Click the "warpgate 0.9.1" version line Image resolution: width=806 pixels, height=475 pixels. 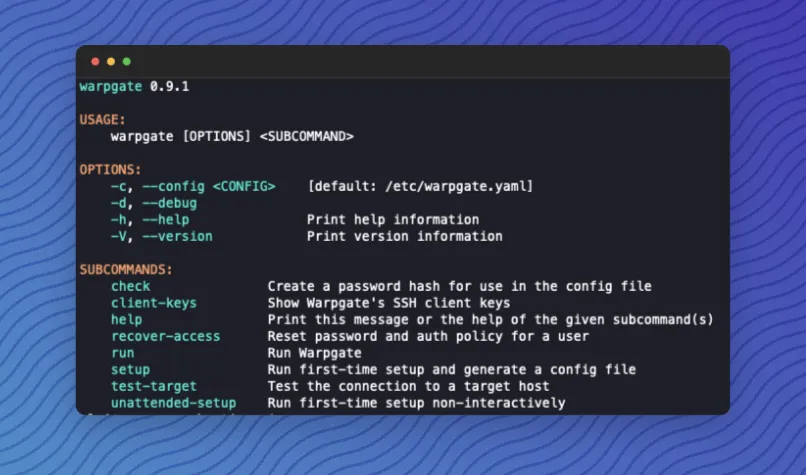coord(134,86)
